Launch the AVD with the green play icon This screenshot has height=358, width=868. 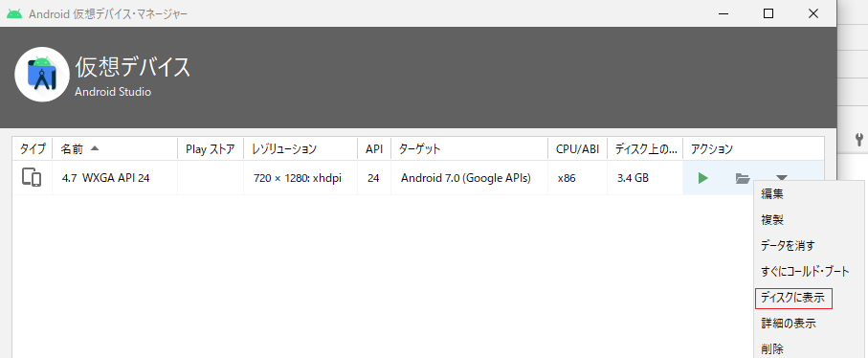pyautogui.click(x=703, y=178)
